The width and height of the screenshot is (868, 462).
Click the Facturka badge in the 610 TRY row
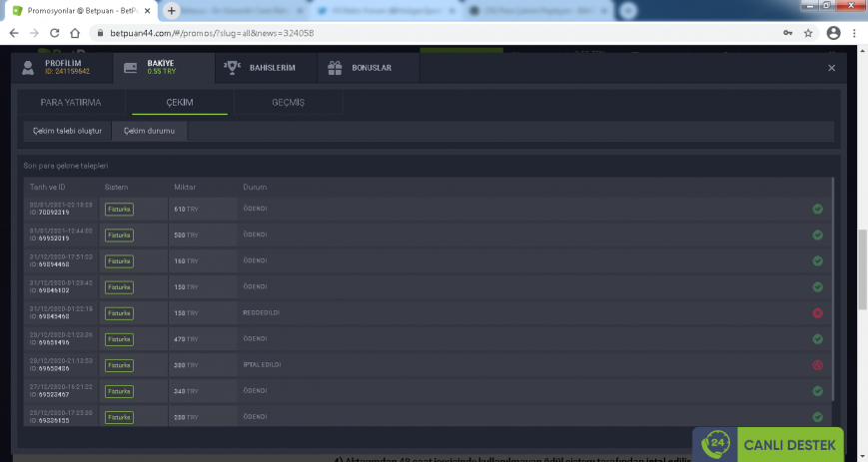[x=119, y=210]
